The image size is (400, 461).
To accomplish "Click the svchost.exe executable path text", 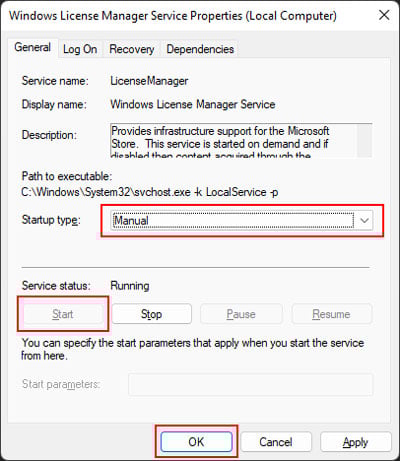I will (150, 192).
